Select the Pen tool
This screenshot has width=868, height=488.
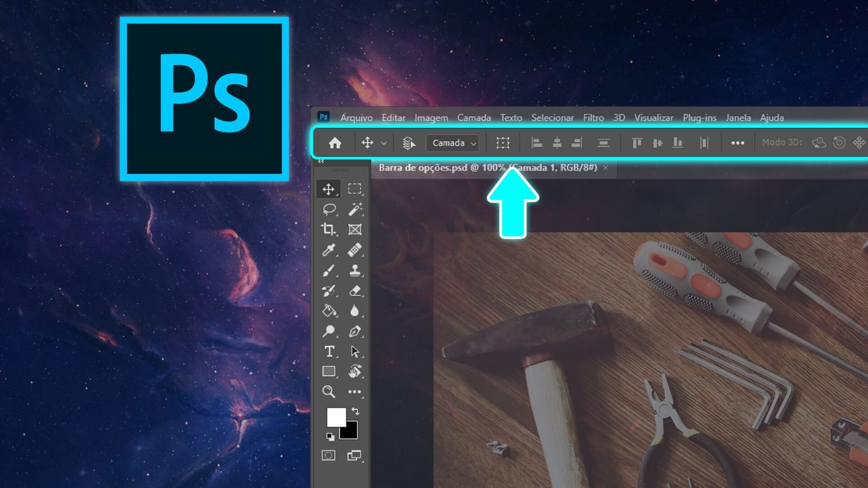pyautogui.click(x=354, y=332)
